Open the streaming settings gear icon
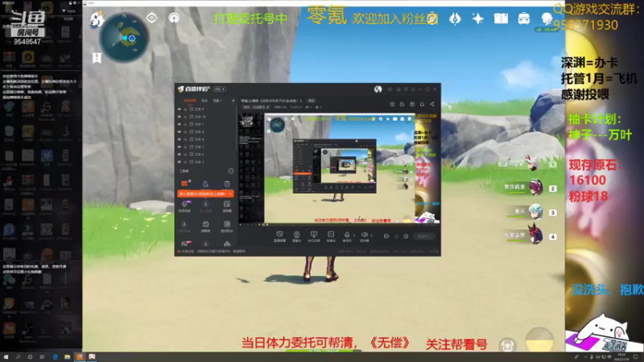Image resolution: width=644 pixels, height=362 pixels. tap(406, 237)
